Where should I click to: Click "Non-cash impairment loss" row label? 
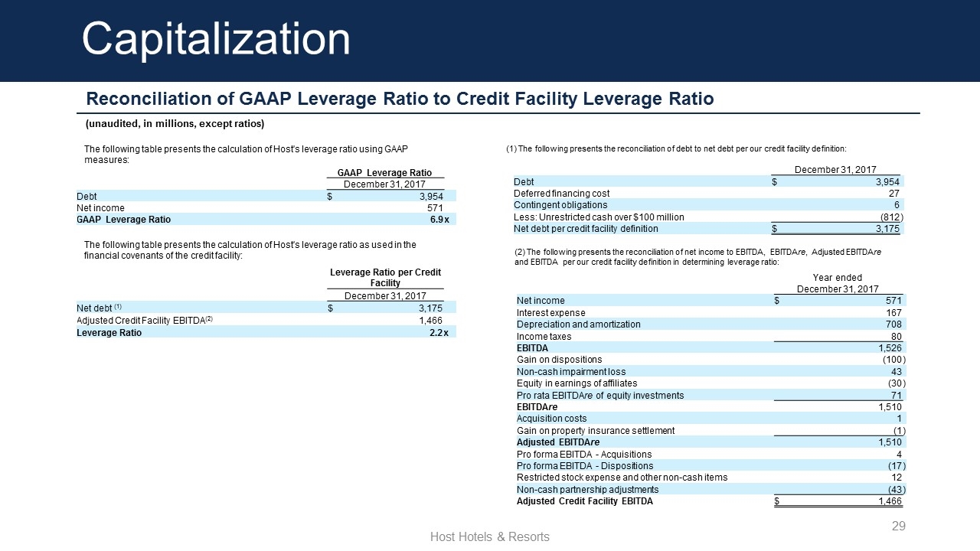(571, 371)
